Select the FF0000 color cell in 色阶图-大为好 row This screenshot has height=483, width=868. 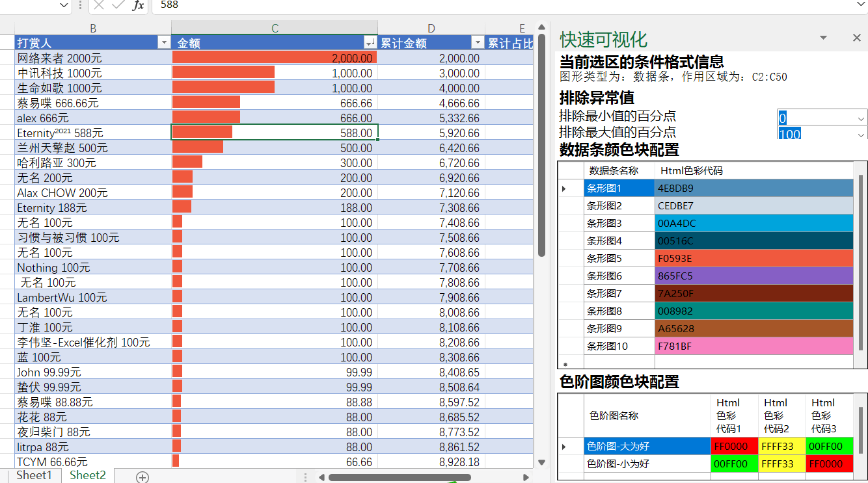click(x=734, y=447)
